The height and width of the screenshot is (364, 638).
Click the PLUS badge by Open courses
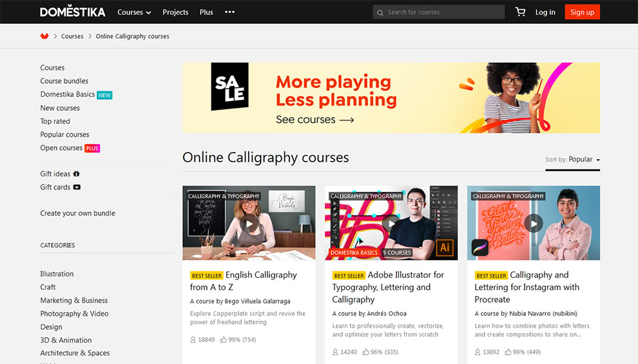pyautogui.click(x=92, y=148)
